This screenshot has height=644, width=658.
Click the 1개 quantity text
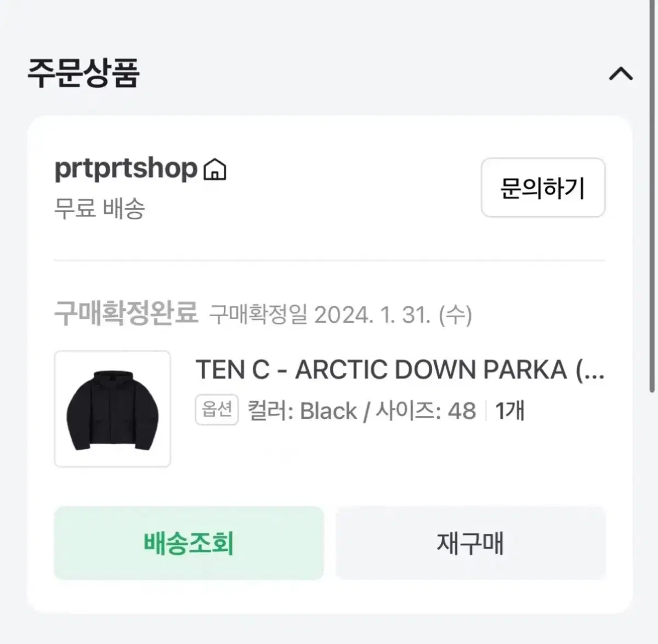(510, 411)
